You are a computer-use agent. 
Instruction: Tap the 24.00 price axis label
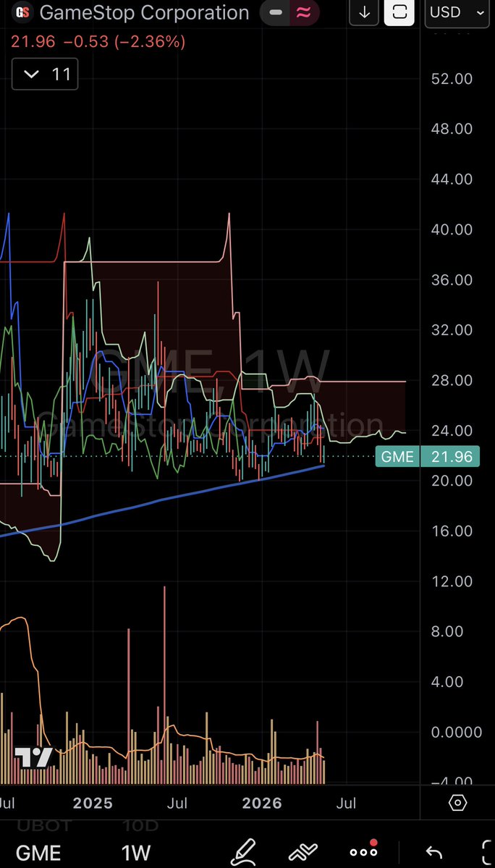point(452,431)
